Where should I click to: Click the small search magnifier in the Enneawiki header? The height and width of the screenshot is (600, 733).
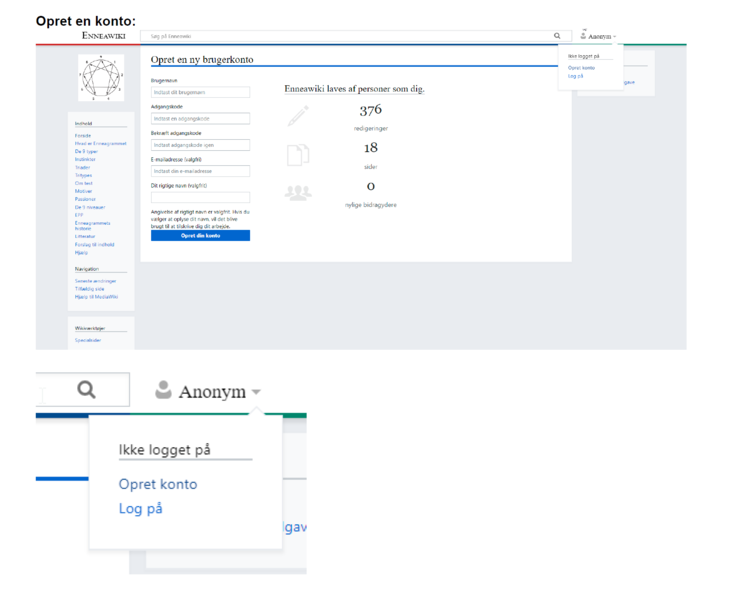point(557,36)
